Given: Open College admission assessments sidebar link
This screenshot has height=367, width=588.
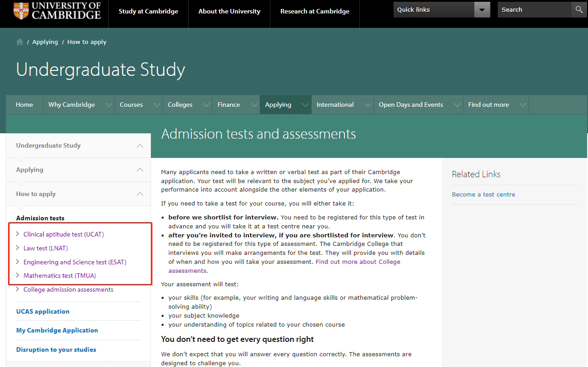Looking at the screenshot, I should (x=68, y=289).
